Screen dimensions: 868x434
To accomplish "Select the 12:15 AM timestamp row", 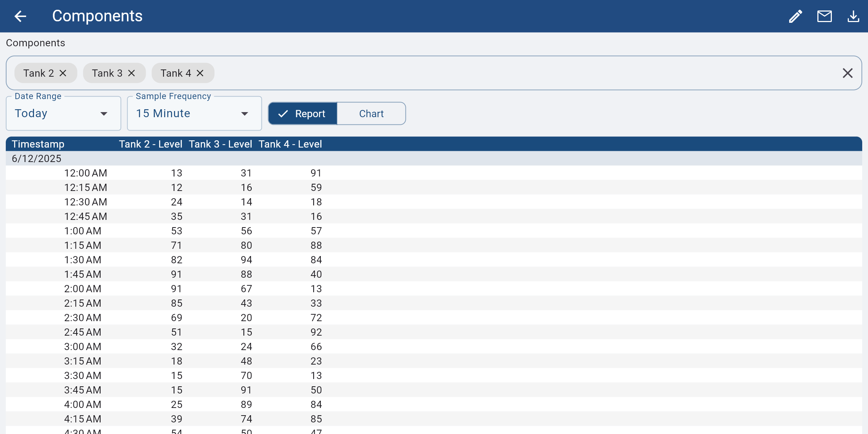I will click(x=434, y=187).
